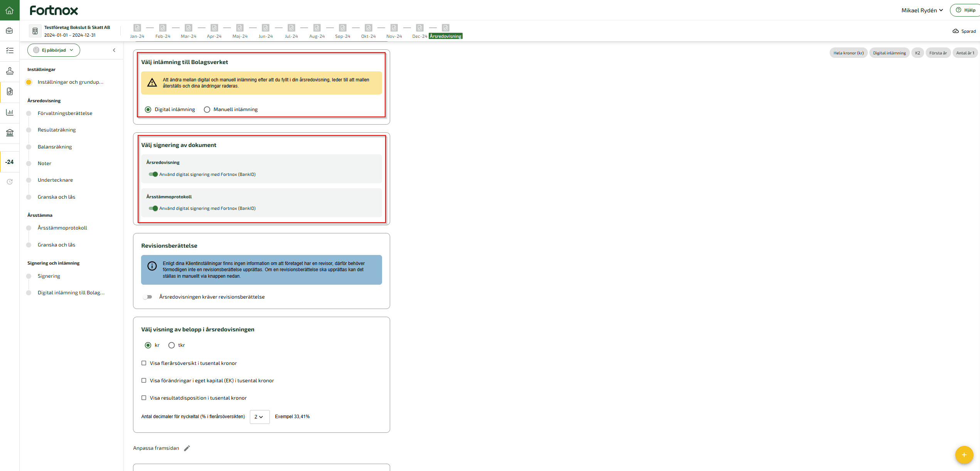Enable Årsredovisningen kräver revisionsberättelse switch
Image resolution: width=980 pixels, height=471 pixels.
(x=147, y=297)
